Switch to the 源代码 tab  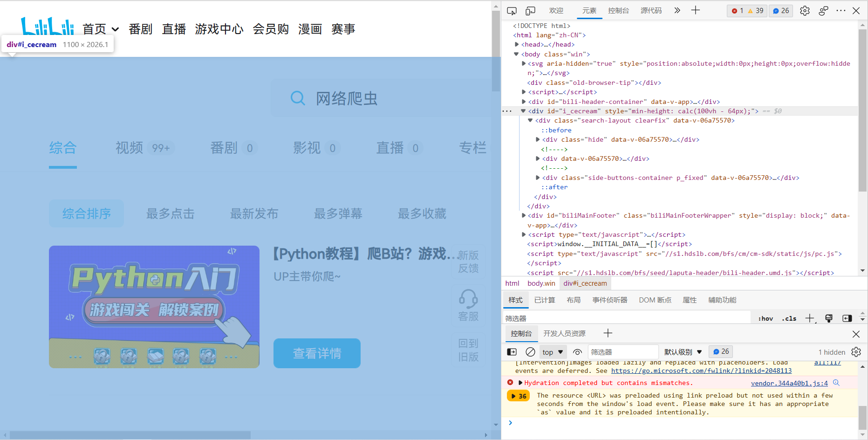651,11
